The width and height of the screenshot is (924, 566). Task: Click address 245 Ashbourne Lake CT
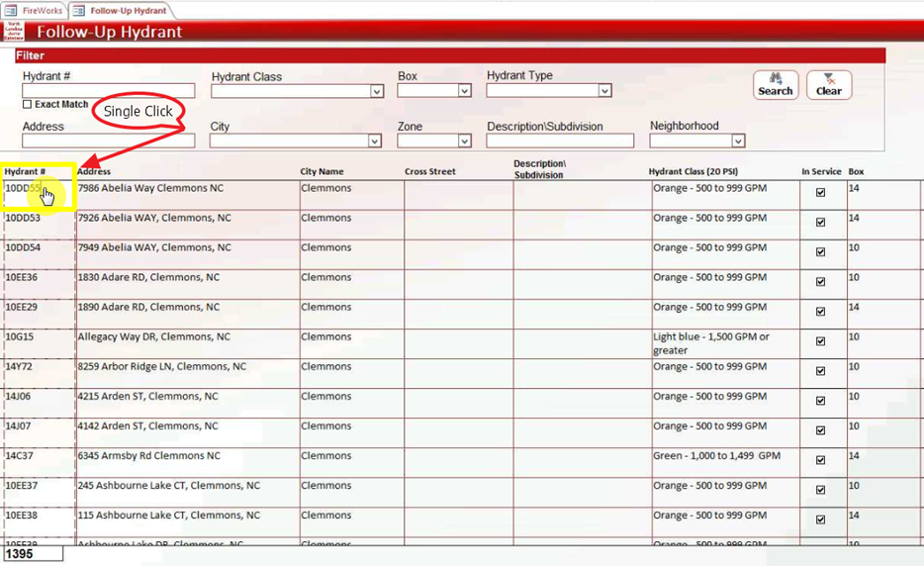click(168, 486)
